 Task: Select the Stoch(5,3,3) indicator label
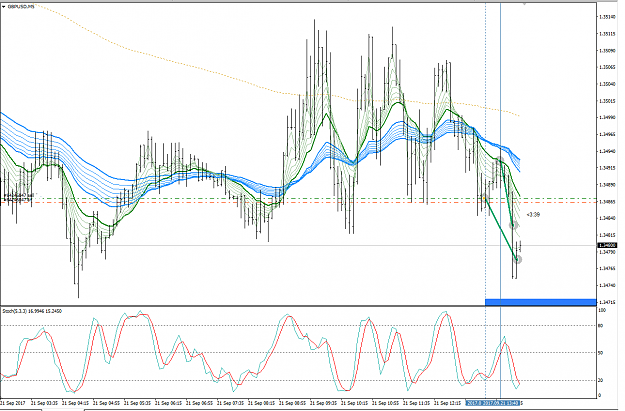pyautogui.click(x=32, y=311)
